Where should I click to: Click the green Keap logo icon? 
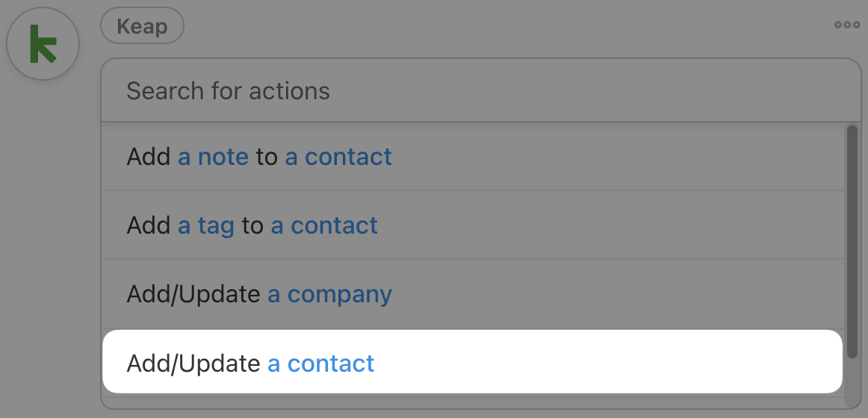click(x=43, y=43)
